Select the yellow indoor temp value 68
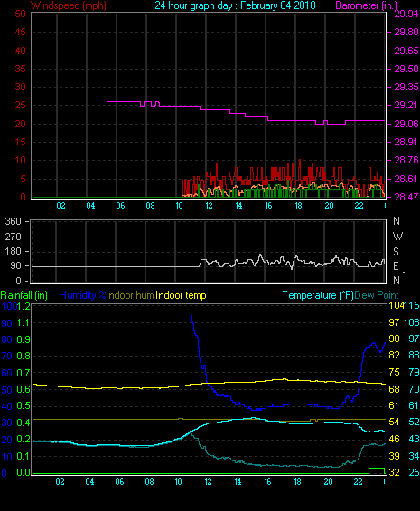The height and width of the screenshot is (511, 420). (394, 389)
